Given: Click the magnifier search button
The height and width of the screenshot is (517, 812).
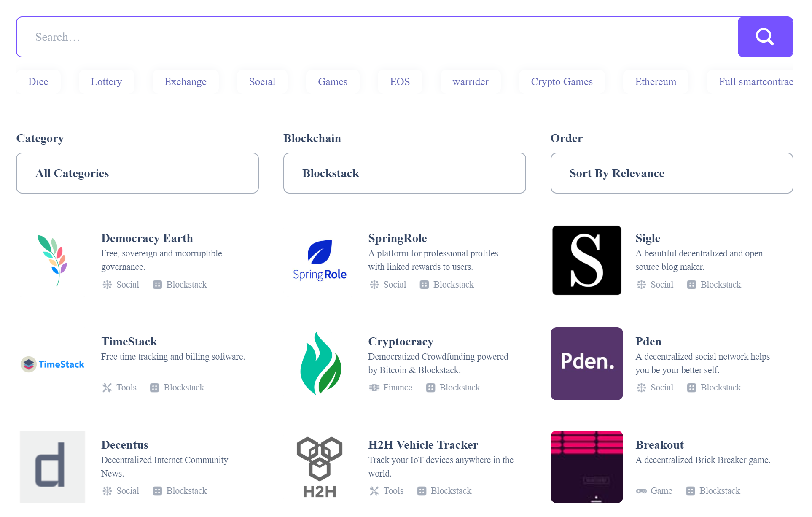Looking at the screenshot, I should click(765, 37).
